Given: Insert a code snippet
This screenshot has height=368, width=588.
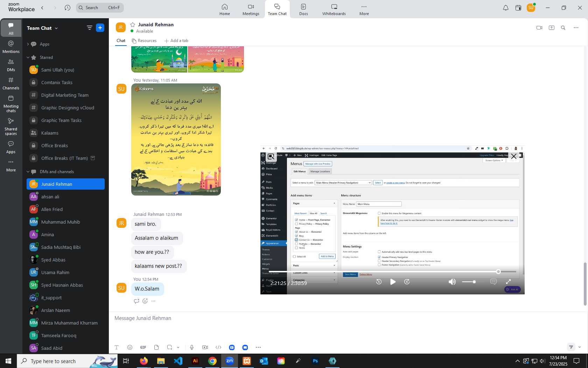Looking at the screenshot, I should 218,347.
